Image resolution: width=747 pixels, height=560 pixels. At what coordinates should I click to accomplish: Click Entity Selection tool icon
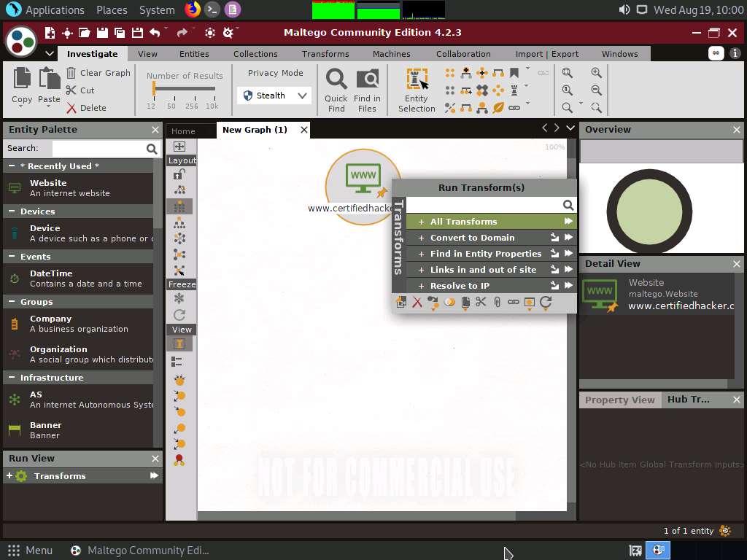pyautogui.click(x=417, y=79)
